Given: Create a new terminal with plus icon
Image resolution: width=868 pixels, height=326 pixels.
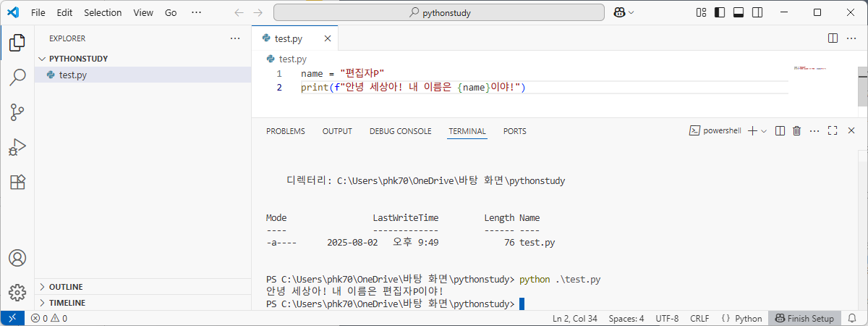Looking at the screenshot, I should pyautogui.click(x=752, y=131).
